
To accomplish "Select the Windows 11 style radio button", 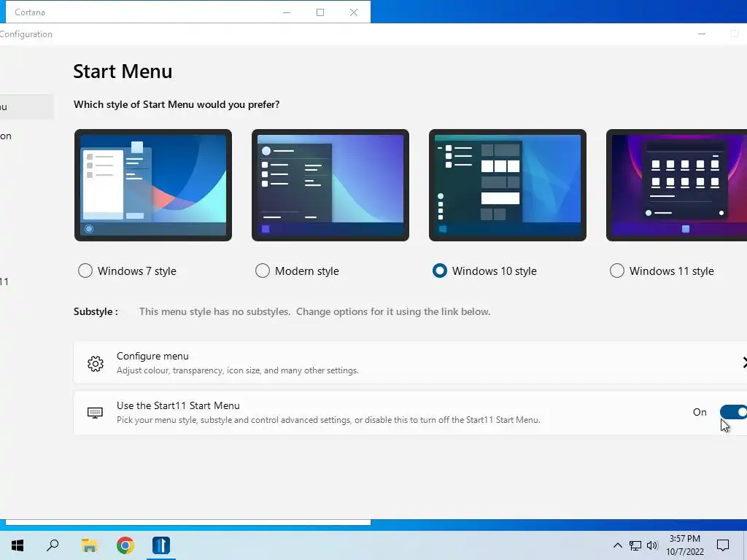I will click(x=617, y=271).
